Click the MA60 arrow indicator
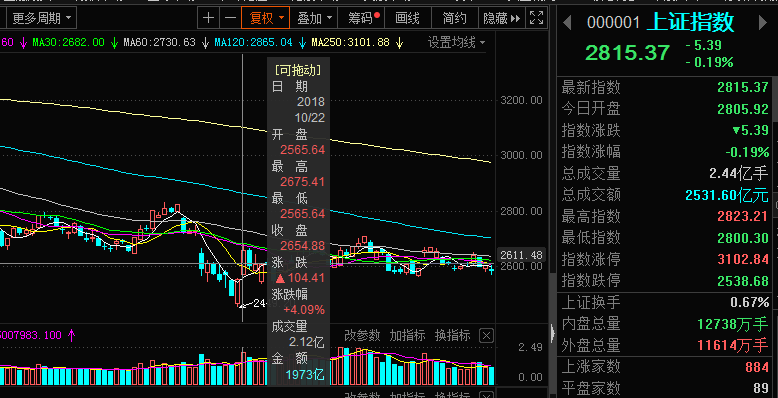This screenshot has width=778, height=398. tap(205, 43)
